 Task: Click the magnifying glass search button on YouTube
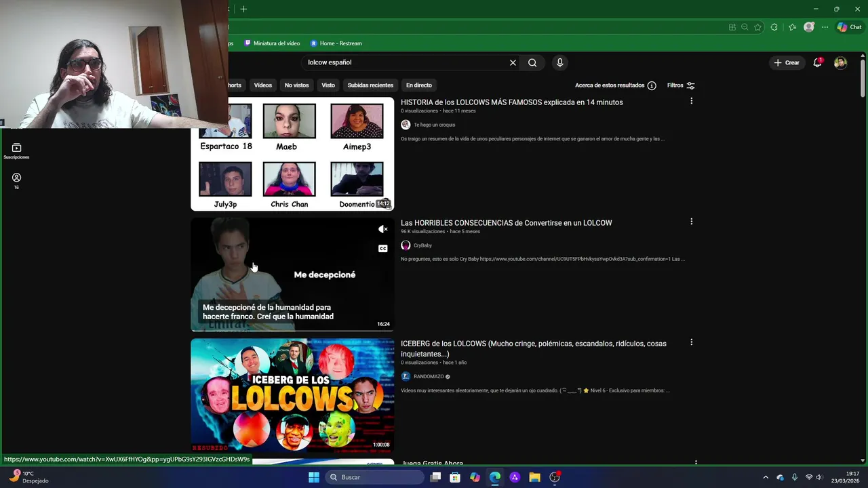tap(532, 62)
